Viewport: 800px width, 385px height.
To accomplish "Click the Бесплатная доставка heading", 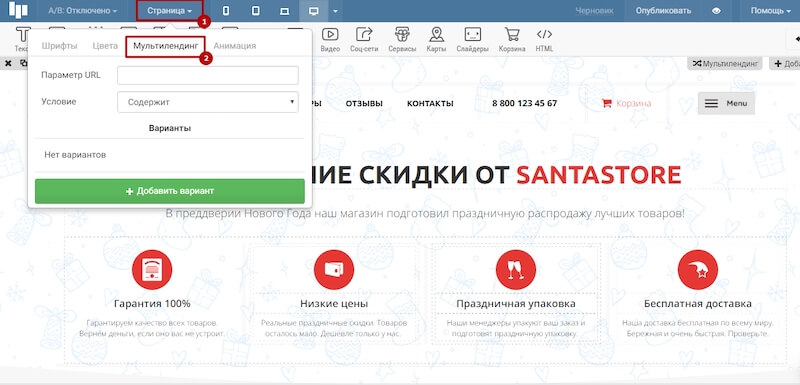I will pos(697,304).
